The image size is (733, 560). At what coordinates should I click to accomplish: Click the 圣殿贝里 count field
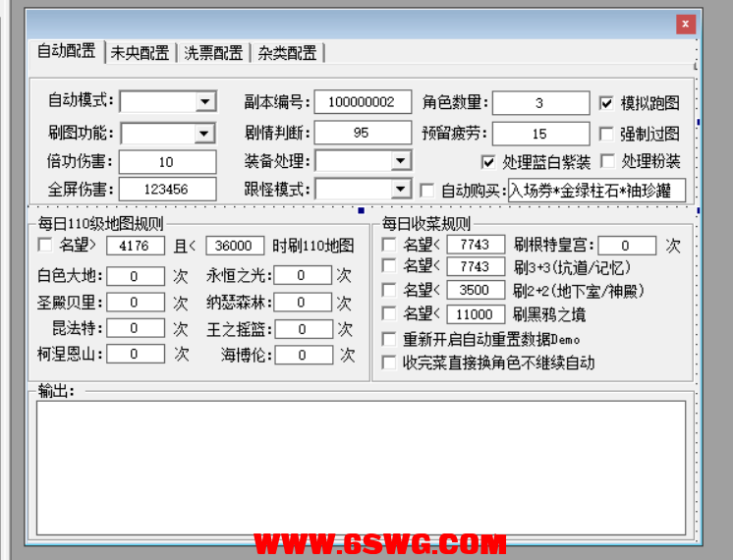pyautogui.click(x=136, y=302)
